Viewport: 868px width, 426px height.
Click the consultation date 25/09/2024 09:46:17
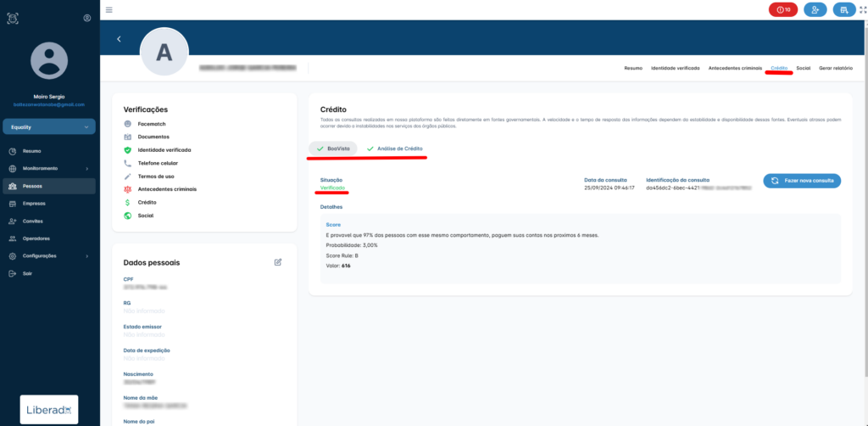(x=609, y=188)
